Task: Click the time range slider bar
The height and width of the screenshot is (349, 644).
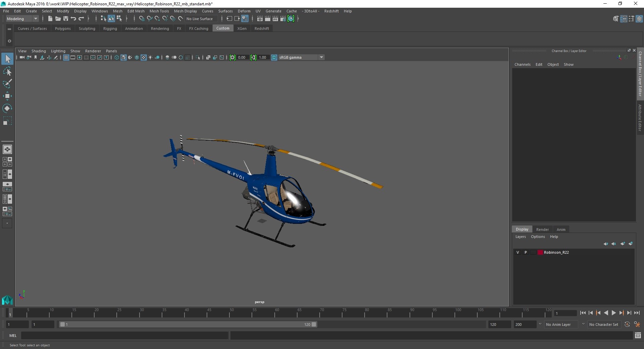Action: 188,325
